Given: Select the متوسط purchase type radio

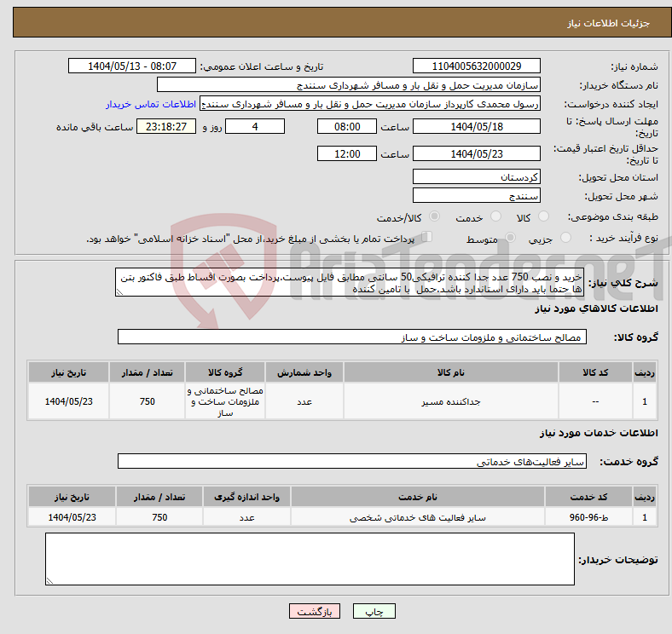Looking at the screenshot, I should (511, 238).
